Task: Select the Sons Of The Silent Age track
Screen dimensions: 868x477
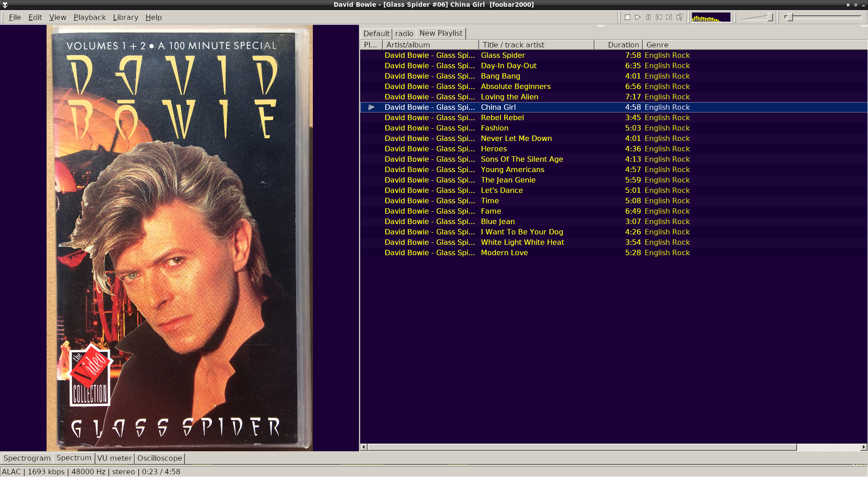Action: [x=522, y=159]
